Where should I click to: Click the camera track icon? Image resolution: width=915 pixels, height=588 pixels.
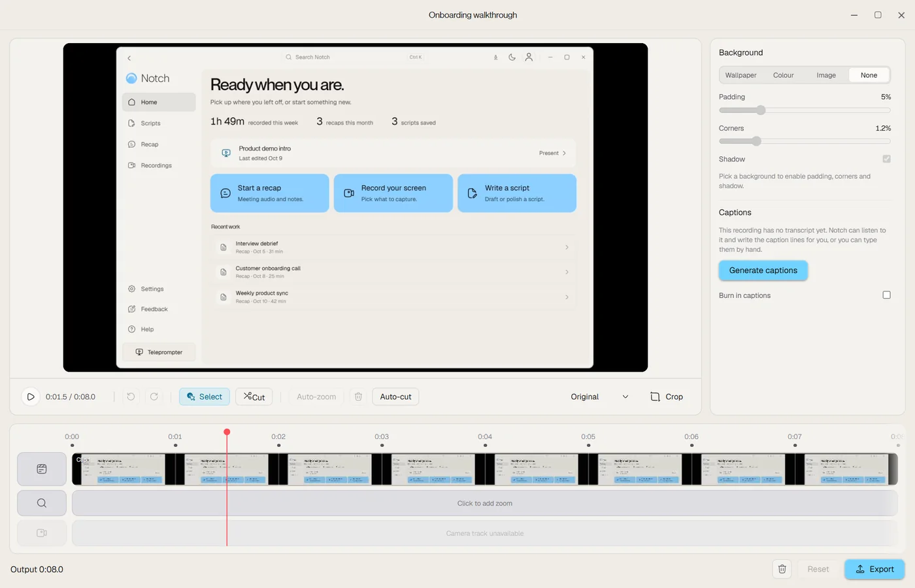click(42, 533)
